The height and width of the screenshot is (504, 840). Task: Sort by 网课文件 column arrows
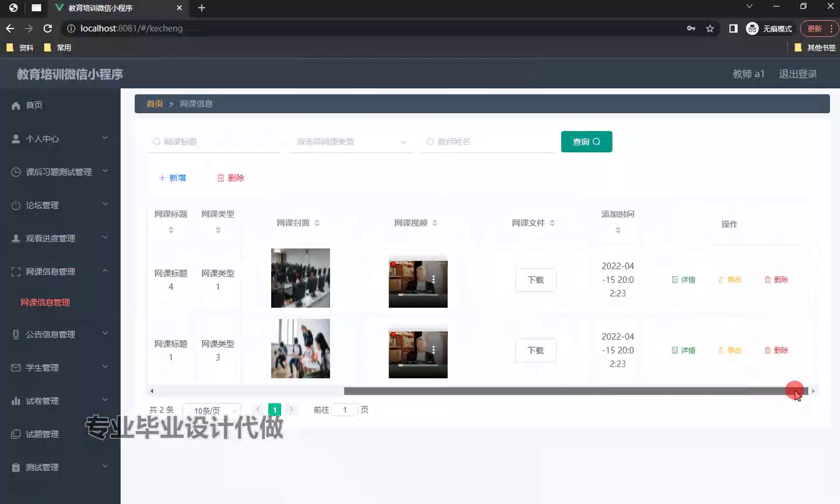[x=552, y=223]
